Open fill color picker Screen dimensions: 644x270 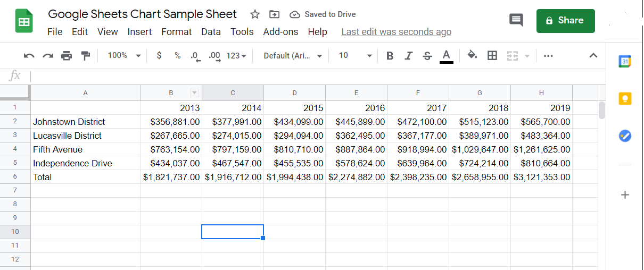click(472, 55)
